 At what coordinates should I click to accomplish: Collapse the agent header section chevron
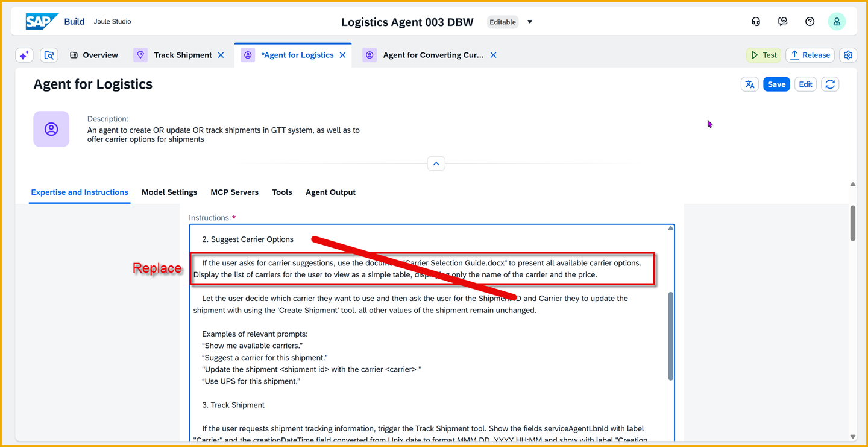[x=436, y=163]
